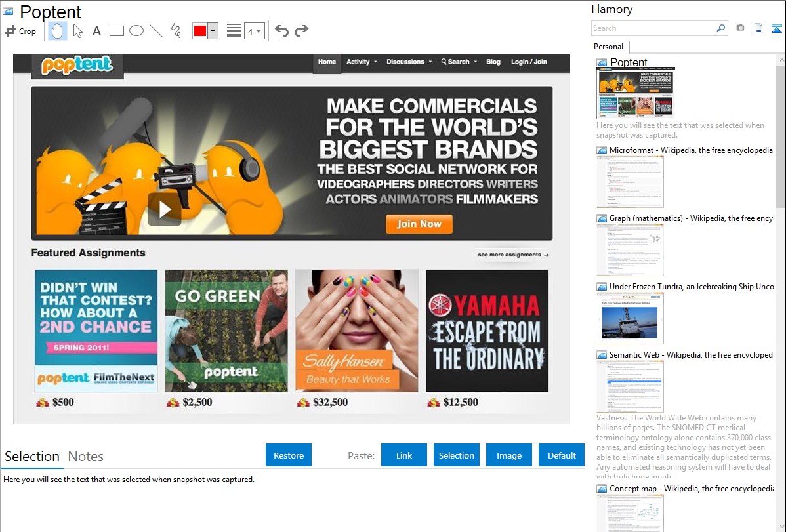Click the Flamory search field

pos(653,28)
